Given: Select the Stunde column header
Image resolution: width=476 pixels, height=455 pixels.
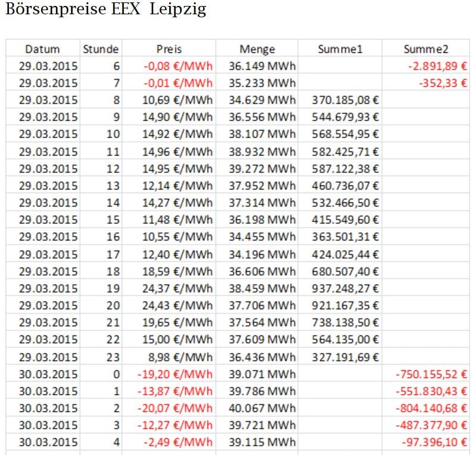Looking at the screenshot, I should coord(101,49).
